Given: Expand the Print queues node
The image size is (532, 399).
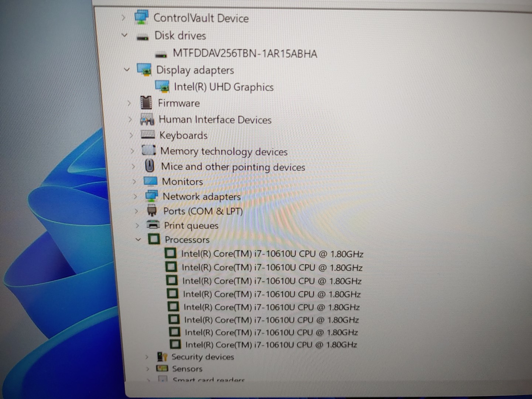Looking at the screenshot, I should click(x=137, y=225).
